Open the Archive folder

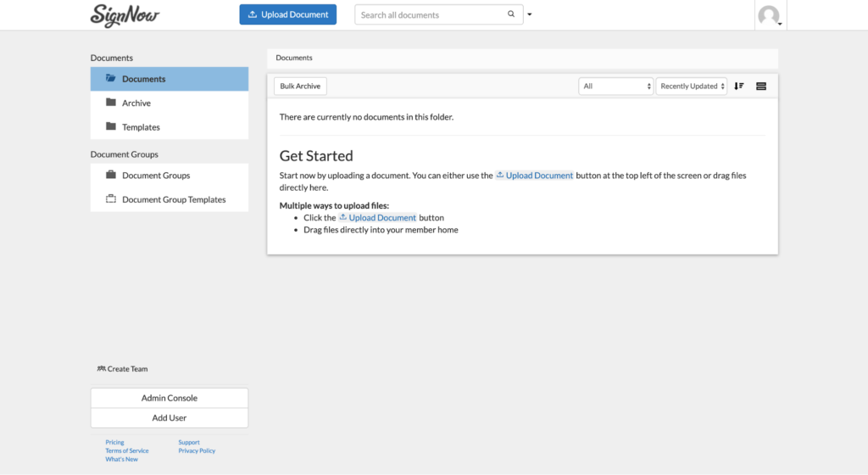pos(136,103)
